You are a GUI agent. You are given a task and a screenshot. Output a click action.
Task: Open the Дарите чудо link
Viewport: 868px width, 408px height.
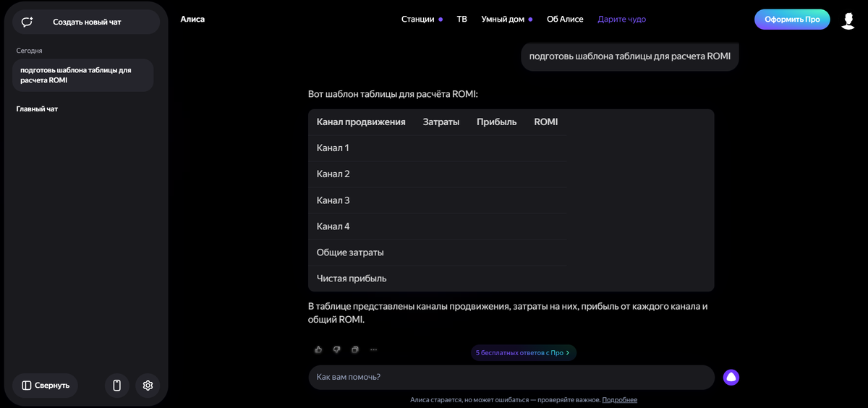tap(621, 20)
